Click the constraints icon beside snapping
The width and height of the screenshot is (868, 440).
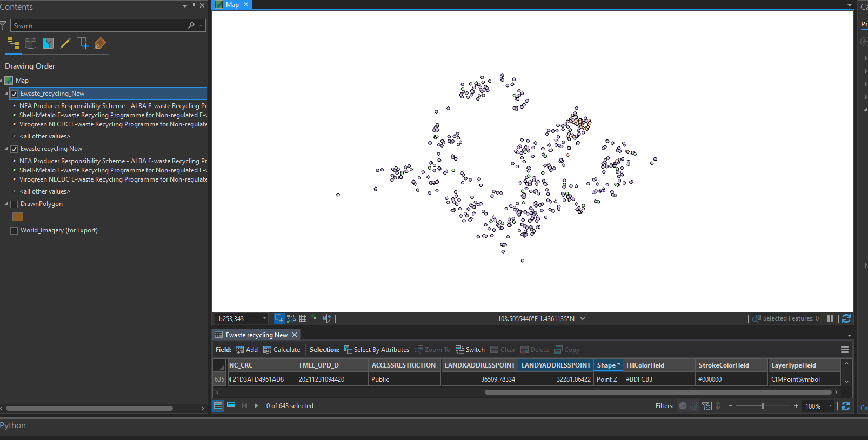[x=291, y=318]
